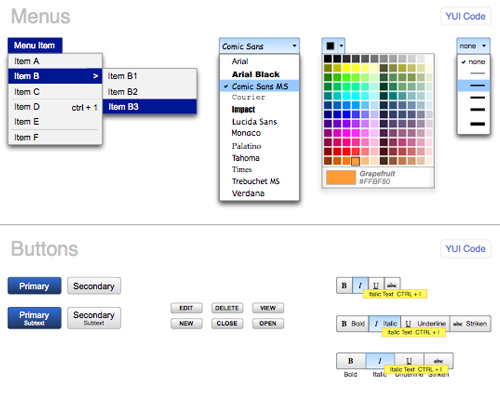The image size is (500, 396).
Task: Select Verdana from the font list
Action: (x=259, y=193)
